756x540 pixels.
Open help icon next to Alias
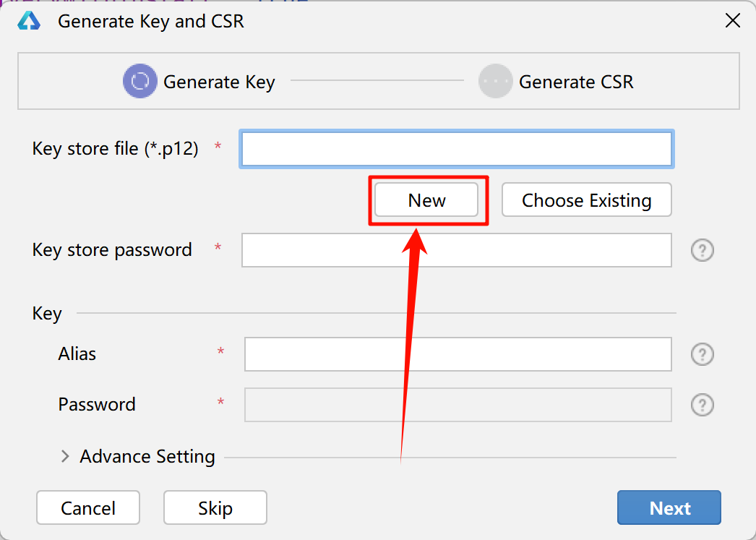[x=702, y=354]
